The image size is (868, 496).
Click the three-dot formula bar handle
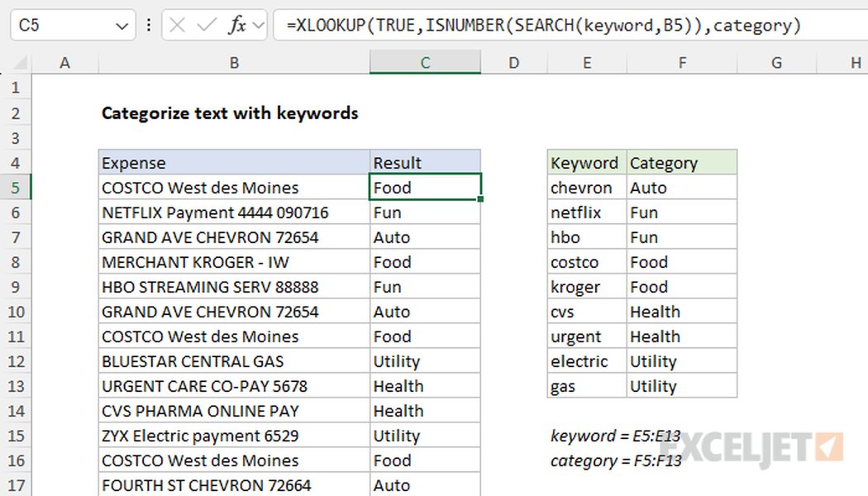(148, 25)
